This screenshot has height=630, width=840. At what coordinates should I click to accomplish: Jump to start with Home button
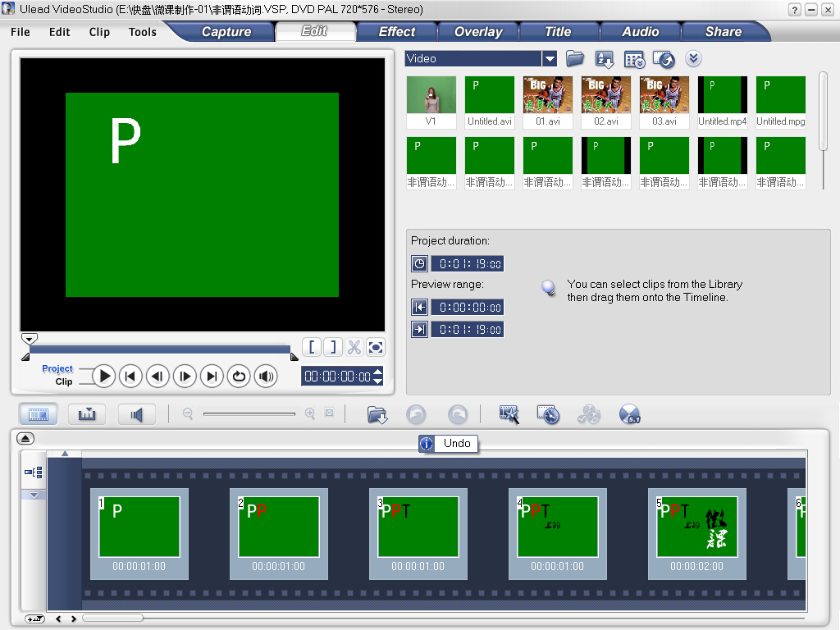coord(130,376)
